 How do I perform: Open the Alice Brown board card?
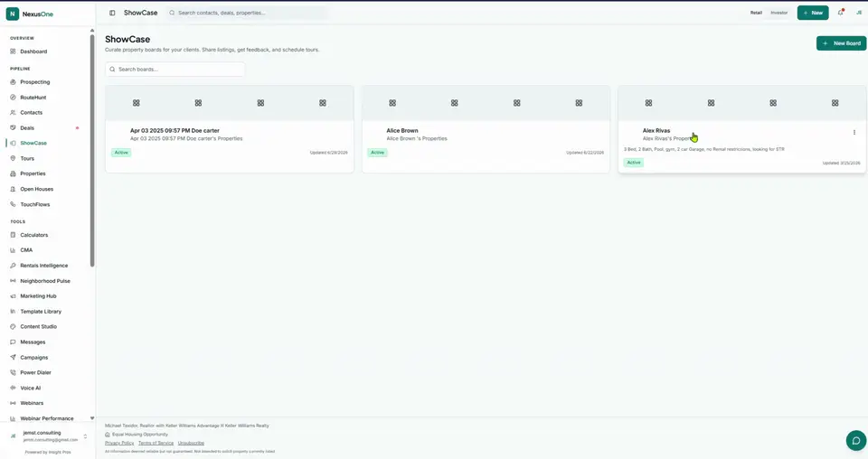tap(486, 129)
